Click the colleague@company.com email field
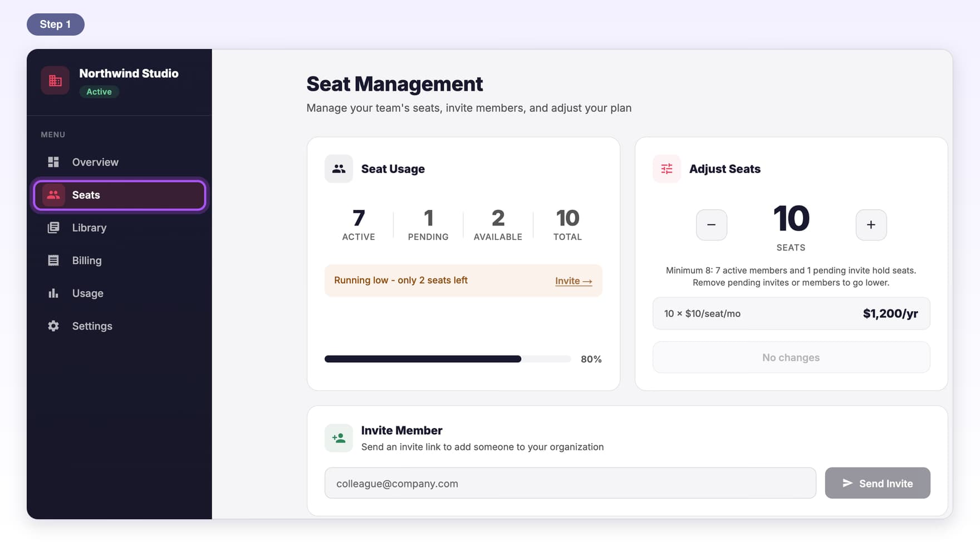The height and width of the screenshot is (546, 980). pyautogui.click(x=570, y=483)
